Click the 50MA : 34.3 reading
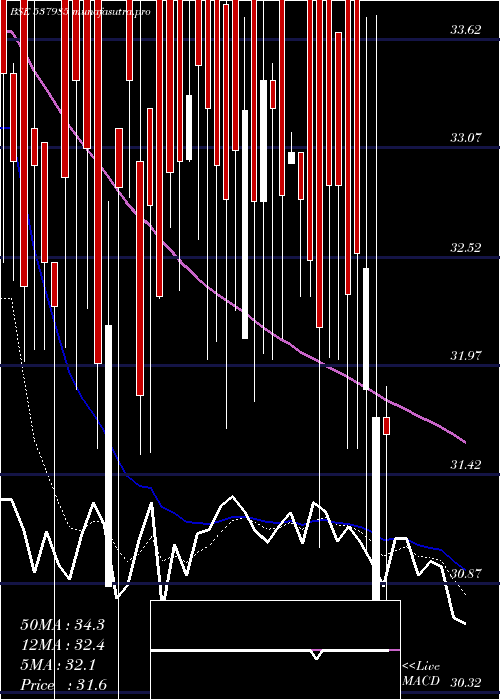The height and width of the screenshot is (700, 500). [x=62, y=625]
